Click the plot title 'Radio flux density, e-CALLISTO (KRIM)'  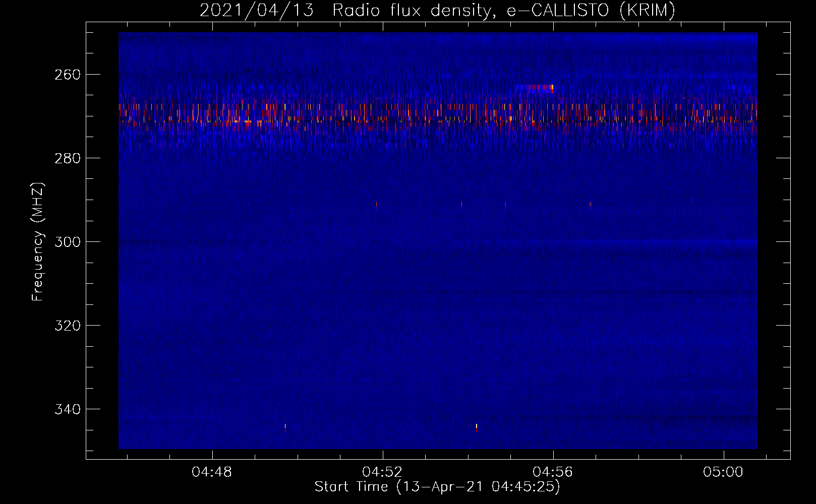[x=504, y=10]
